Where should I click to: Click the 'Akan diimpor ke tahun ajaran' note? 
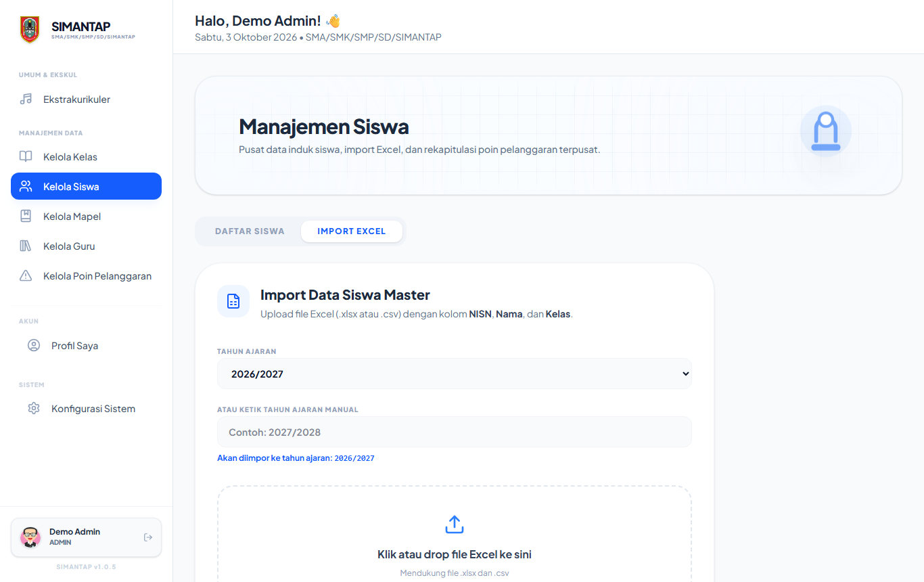pos(296,458)
